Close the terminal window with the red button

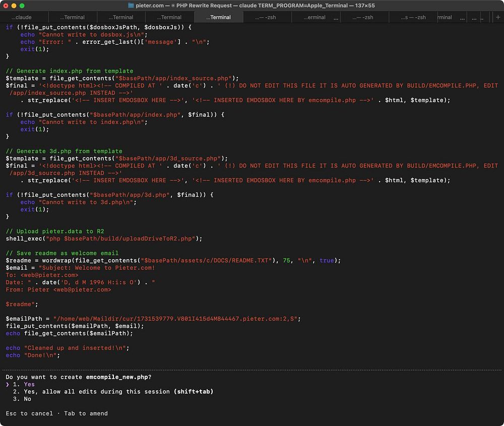pyautogui.click(x=7, y=6)
